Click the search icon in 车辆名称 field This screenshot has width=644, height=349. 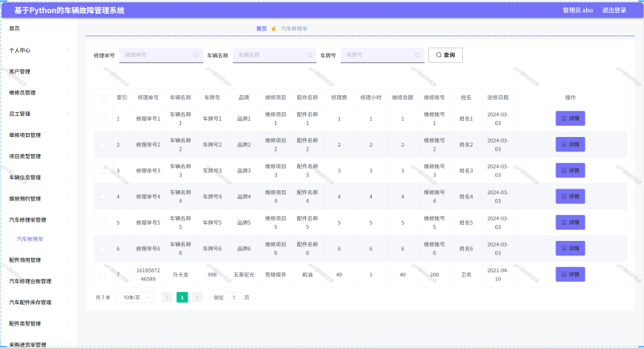[x=310, y=55]
